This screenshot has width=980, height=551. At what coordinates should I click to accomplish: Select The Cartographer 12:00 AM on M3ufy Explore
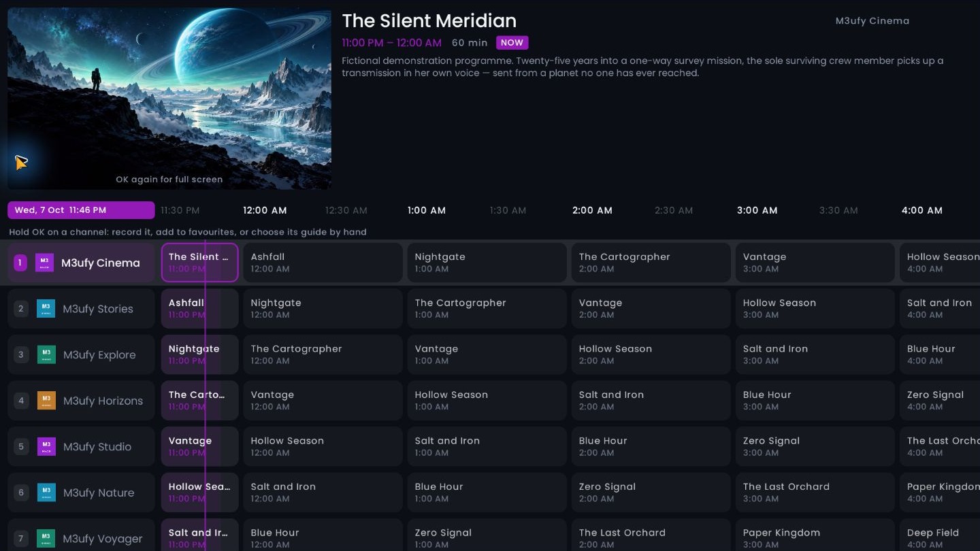pyautogui.click(x=323, y=354)
